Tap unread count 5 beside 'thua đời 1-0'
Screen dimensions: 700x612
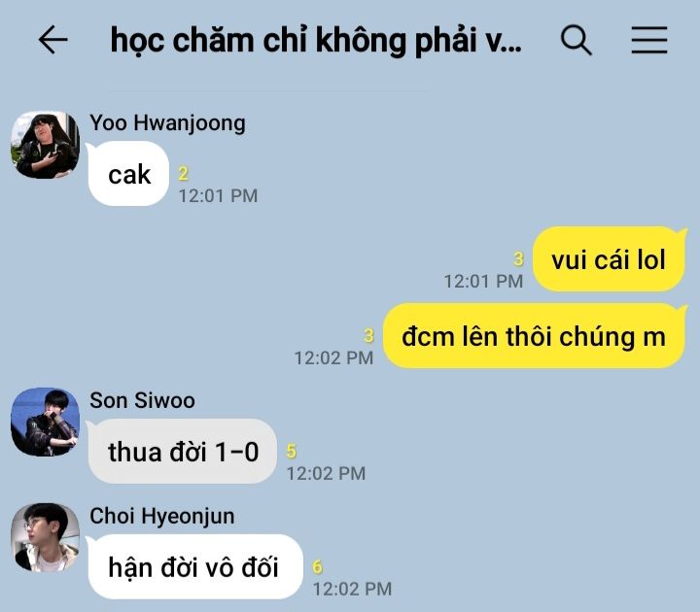click(291, 451)
